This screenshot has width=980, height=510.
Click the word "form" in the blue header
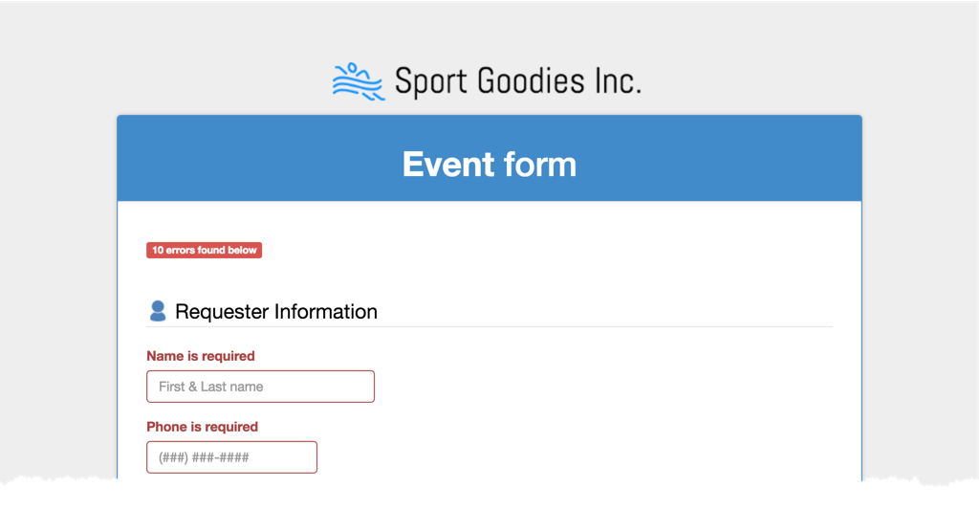click(537, 165)
